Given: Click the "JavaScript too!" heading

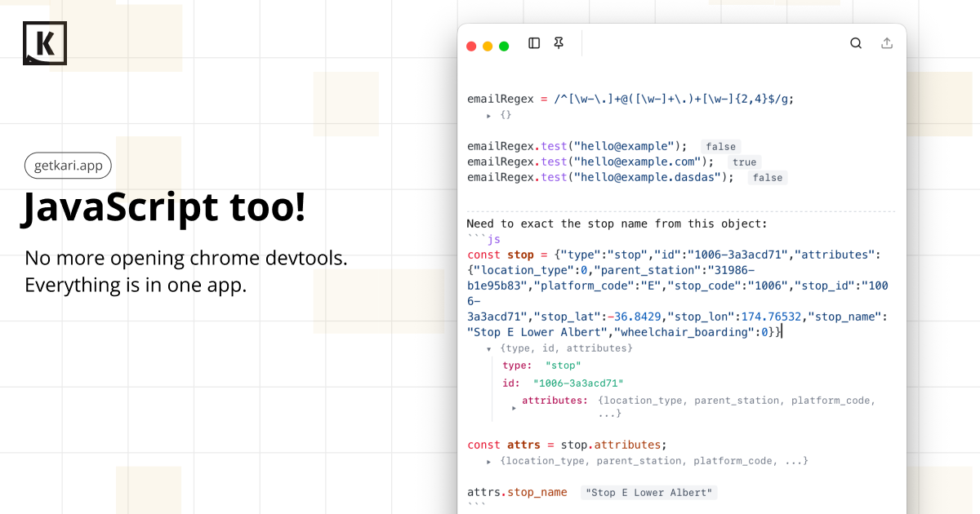Looking at the screenshot, I should click(x=164, y=207).
